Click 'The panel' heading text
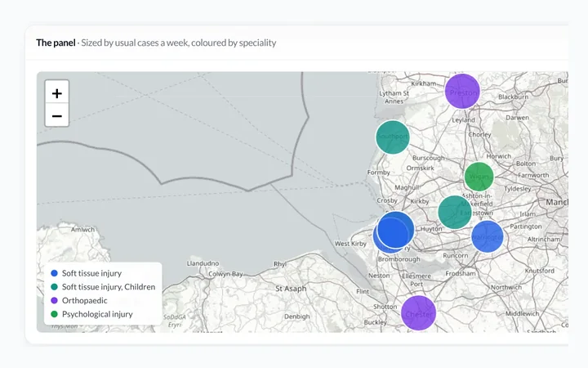Viewport: 588px width, 368px height. click(x=56, y=43)
